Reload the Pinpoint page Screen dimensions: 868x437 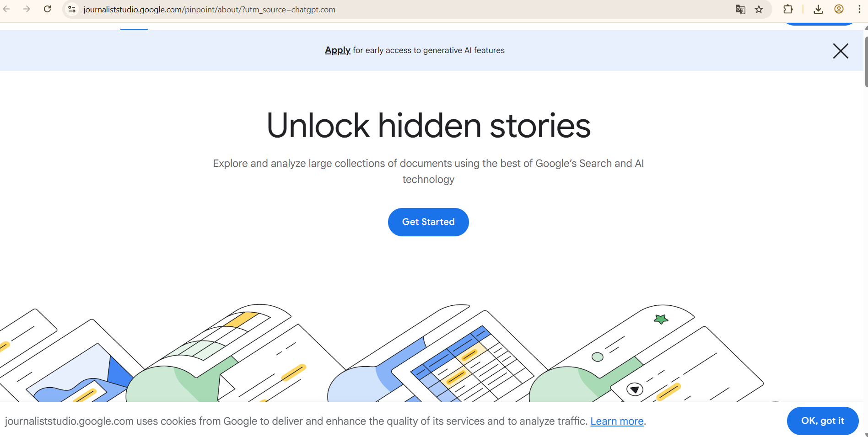click(x=48, y=9)
